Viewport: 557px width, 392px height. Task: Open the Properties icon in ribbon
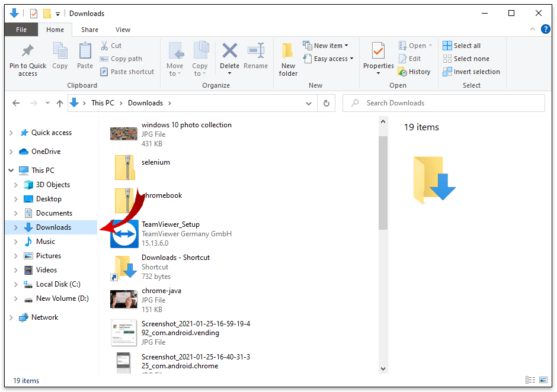coord(379,51)
